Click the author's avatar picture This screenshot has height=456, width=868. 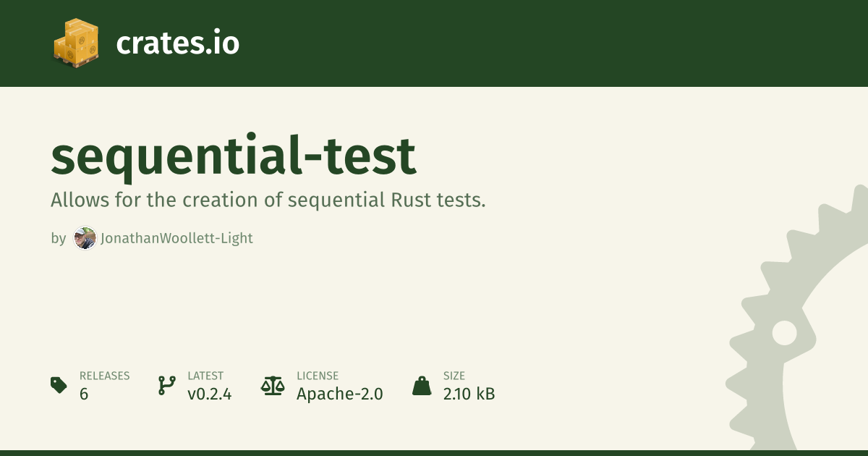tap(85, 238)
